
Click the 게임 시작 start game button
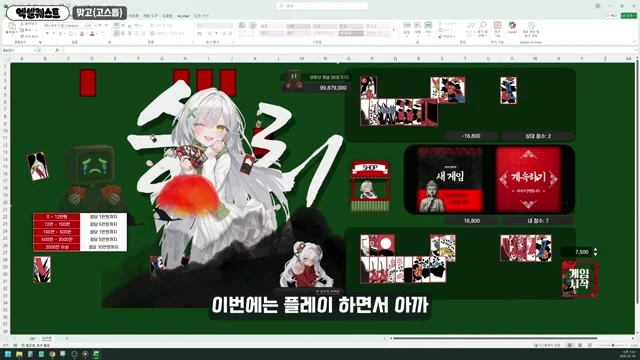click(x=580, y=279)
